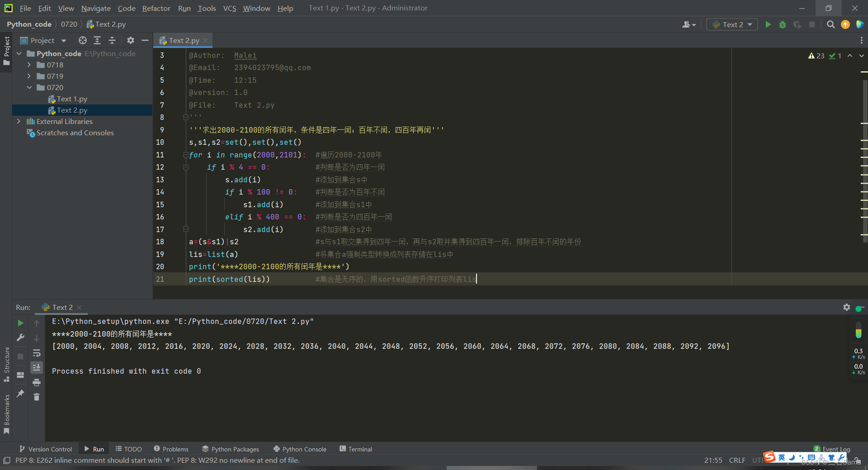Toggle soft-wrap in the Run console
Screen dimensions: 868x470
coord(37,353)
